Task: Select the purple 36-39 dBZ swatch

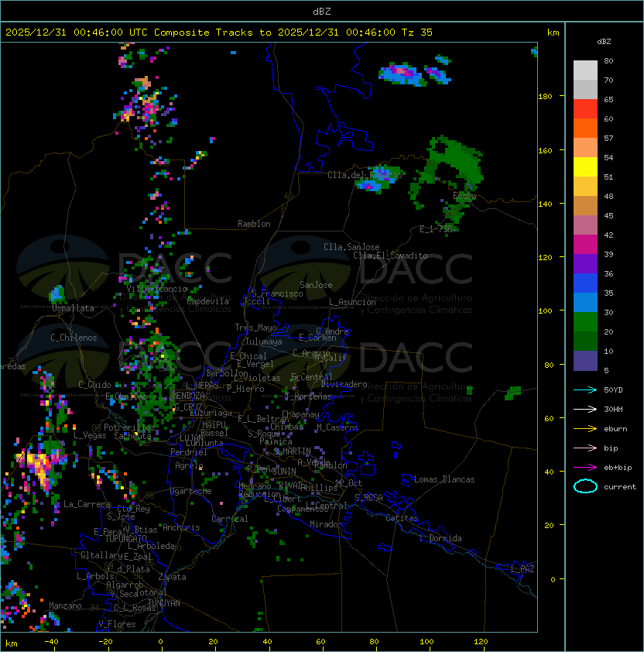Action: (585, 263)
